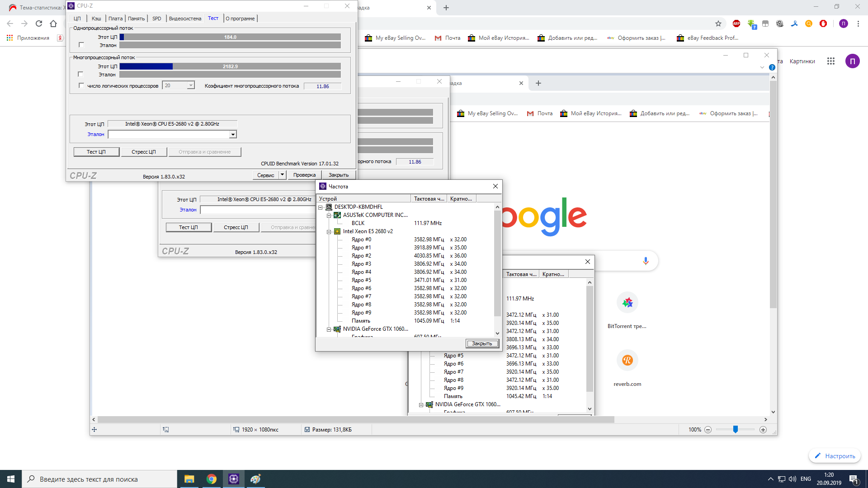Click the 100% zoom slider handle
The image size is (868, 488).
tap(736, 429)
